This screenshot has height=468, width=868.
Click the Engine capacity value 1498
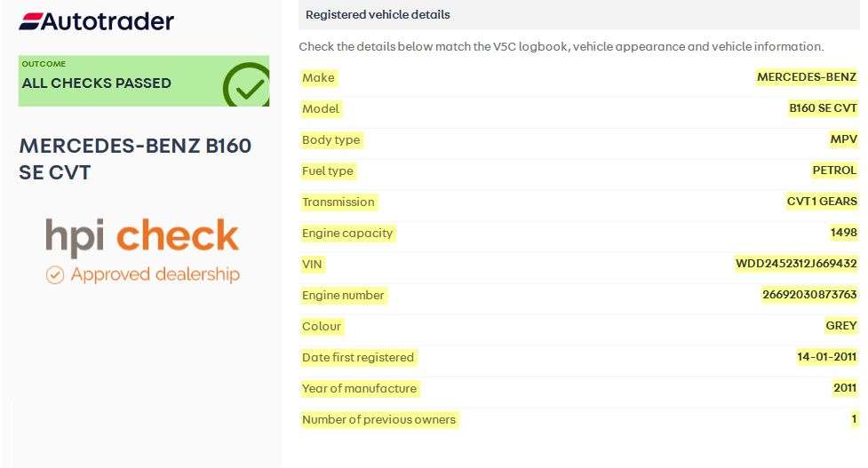pyautogui.click(x=843, y=233)
